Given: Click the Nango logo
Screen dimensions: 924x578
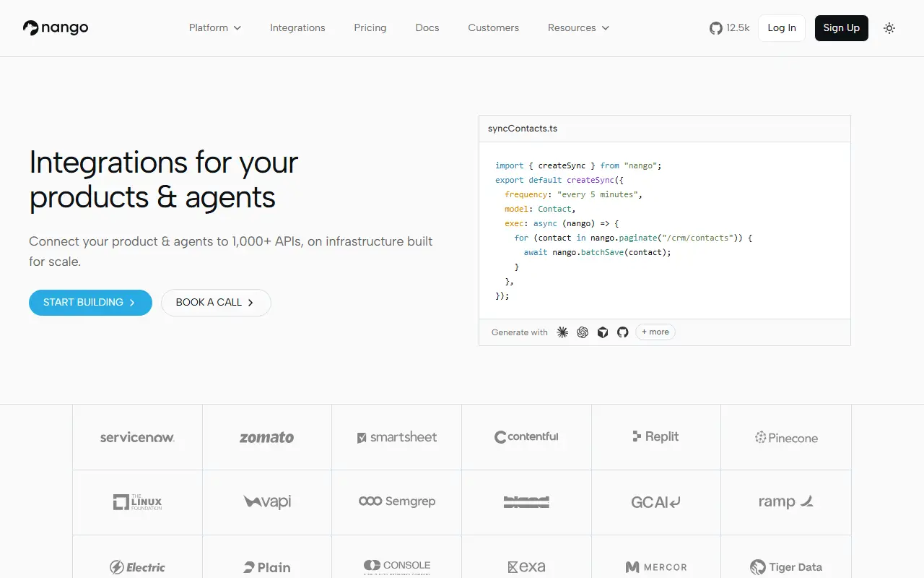Looking at the screenshot, I should point(56,28).
